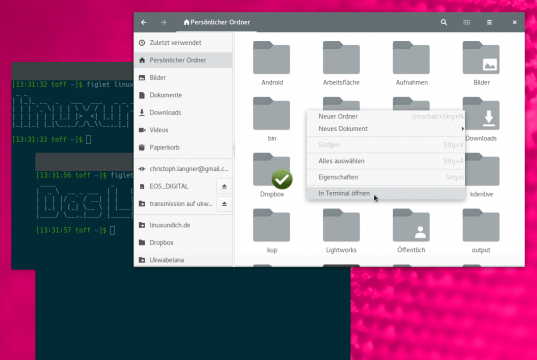The height and width of the screenshot is (360, 537).
Task: Go back using the left arrow button
Action: [143, 22]
